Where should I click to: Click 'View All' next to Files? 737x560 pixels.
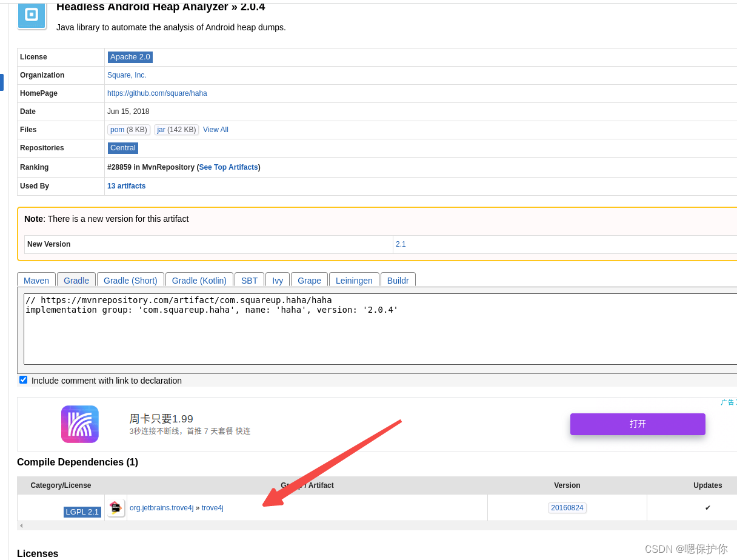pyautogui.click(x=215, y=130)
